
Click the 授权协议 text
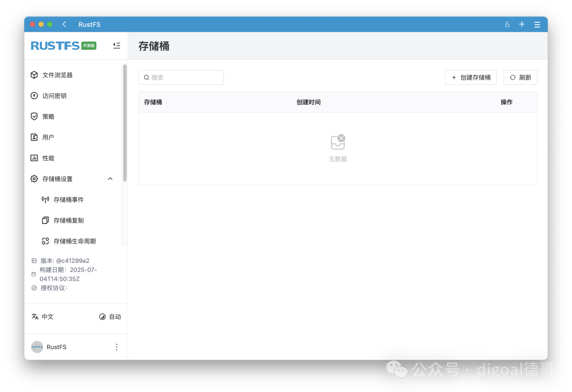[x=53, y=288]
